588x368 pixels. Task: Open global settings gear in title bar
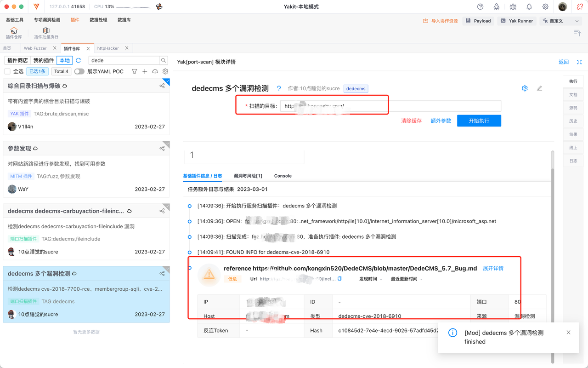coord(545,7)
